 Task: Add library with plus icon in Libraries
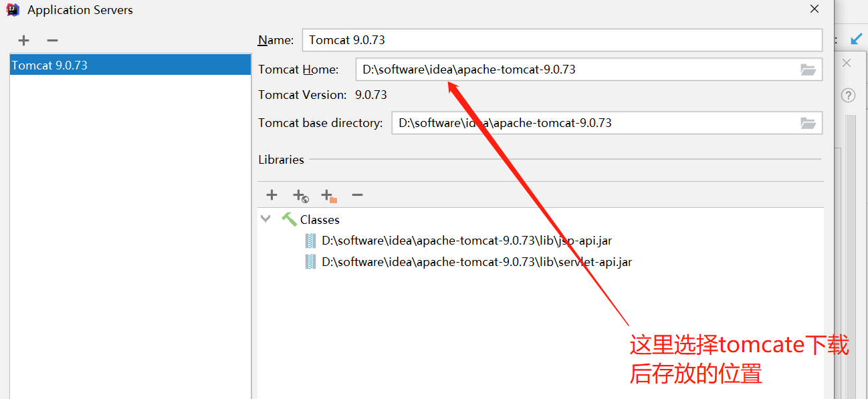coord(272,195)
